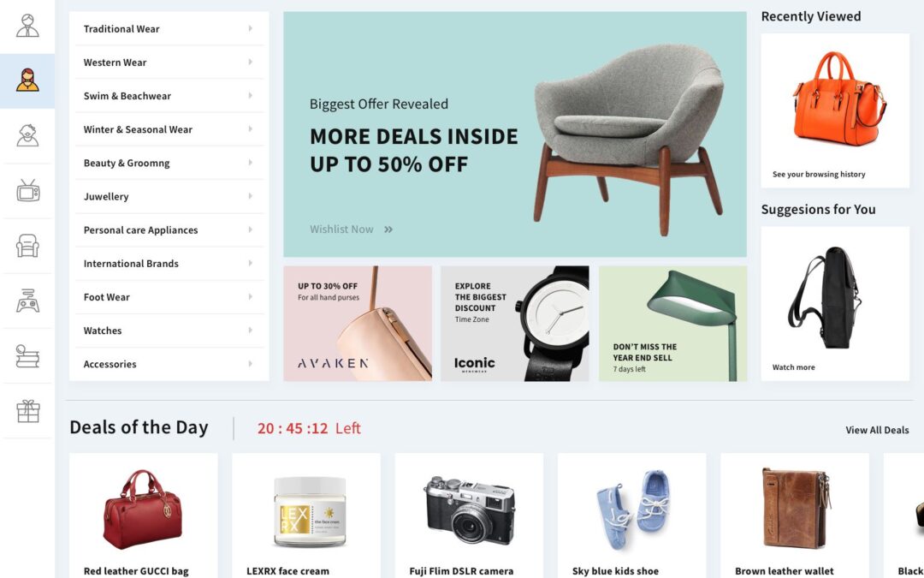Expand the Traditional Wear submenu arrow
The image size is (924, 578).
coord(251,28)
